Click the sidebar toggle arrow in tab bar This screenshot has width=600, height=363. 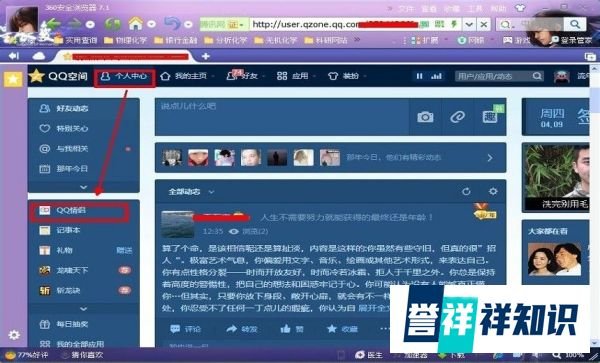tap(14, 56)
